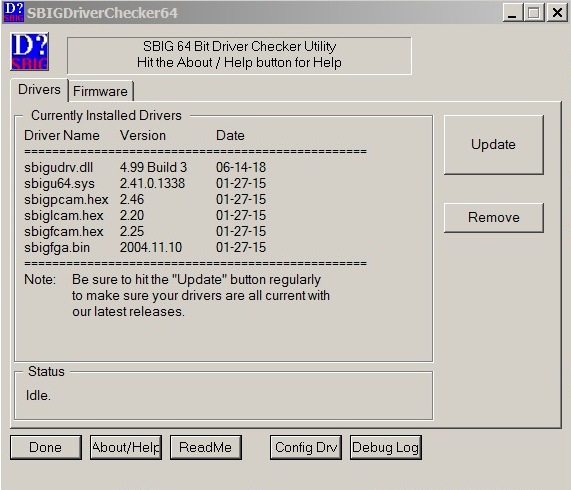Close the SBIGDriverChecker64 window
The width and height of the screenshot is (571, 490).
tap(557, 13)
